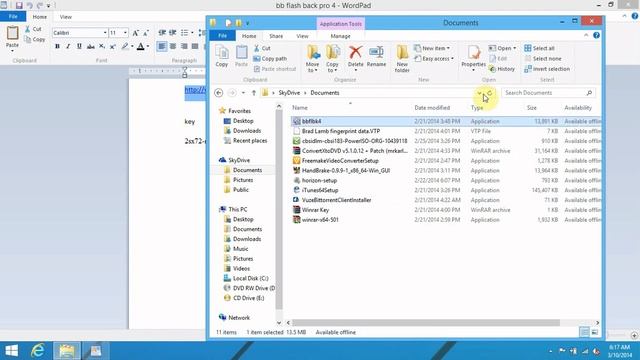Image resolution: width=640 pixels, height=360 pixels.
Task: Toggle WordPad subscript button
Action: 102,47
